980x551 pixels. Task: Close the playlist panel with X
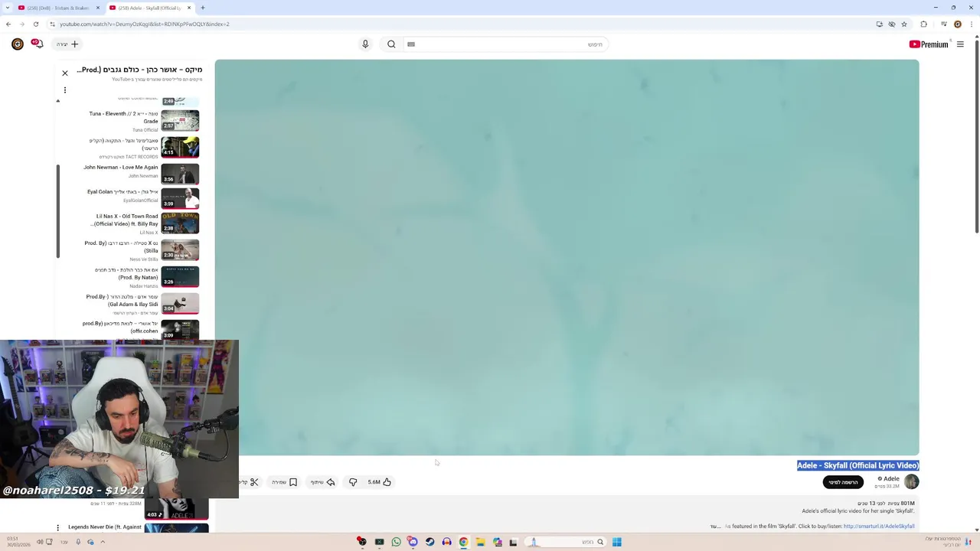[x=65, y=73]
